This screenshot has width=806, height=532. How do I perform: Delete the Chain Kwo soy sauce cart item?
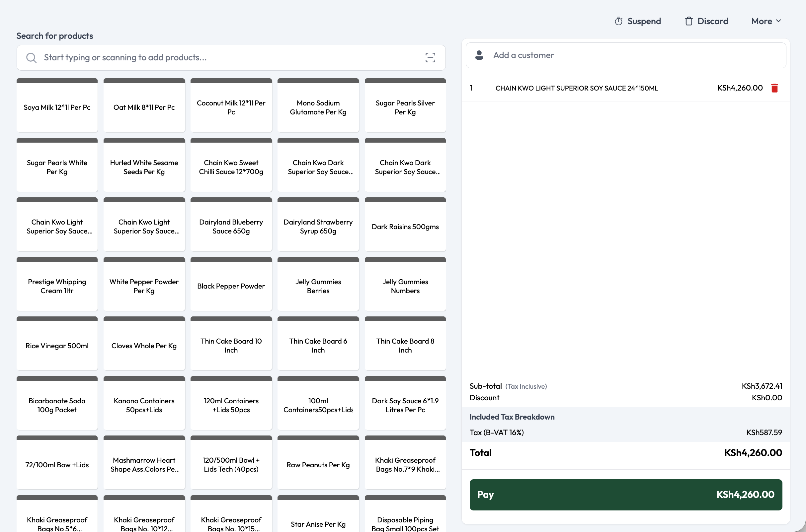point(774,88)
